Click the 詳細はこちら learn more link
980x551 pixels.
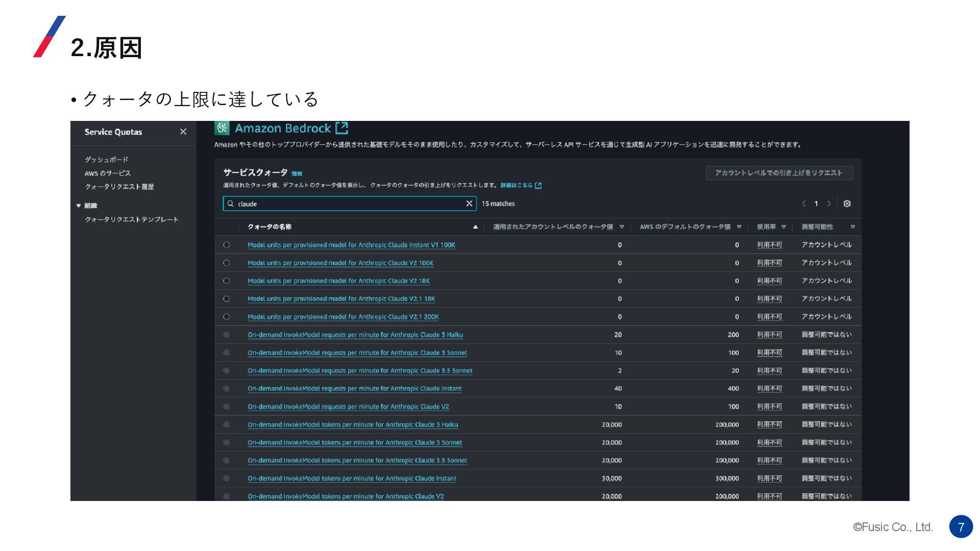[x=521, y=185]
